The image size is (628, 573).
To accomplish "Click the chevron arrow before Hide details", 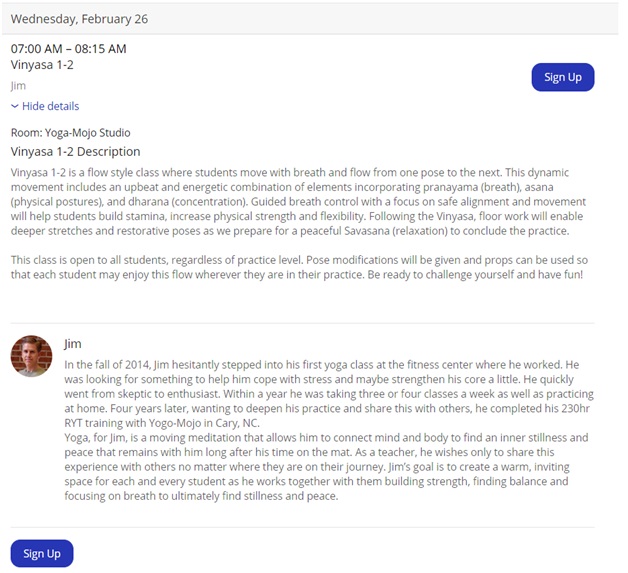I will tap(15, 106).
